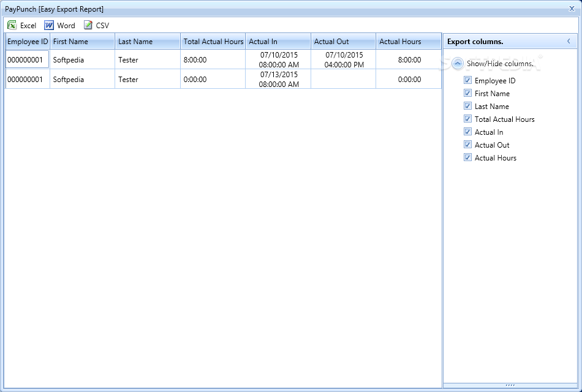582x392 pixels.
Task: Uncheck the Total Actual Hours checkbox
Action: (x=467, y=119)
